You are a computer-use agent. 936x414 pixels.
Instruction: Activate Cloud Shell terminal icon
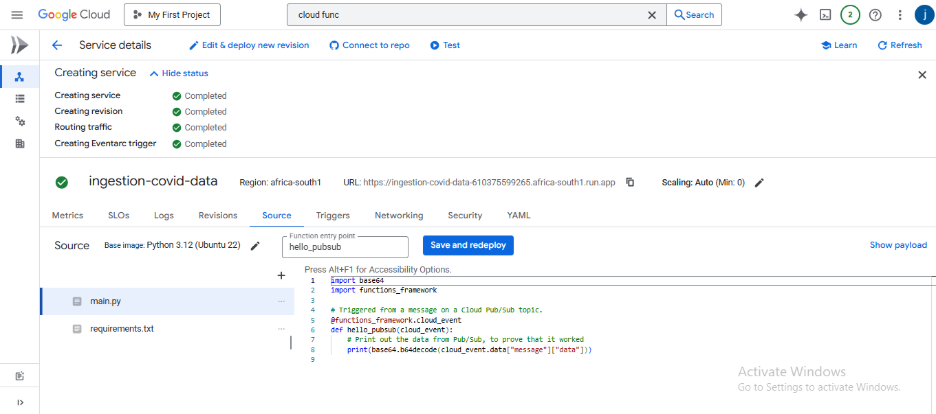(x=825, y=15)
